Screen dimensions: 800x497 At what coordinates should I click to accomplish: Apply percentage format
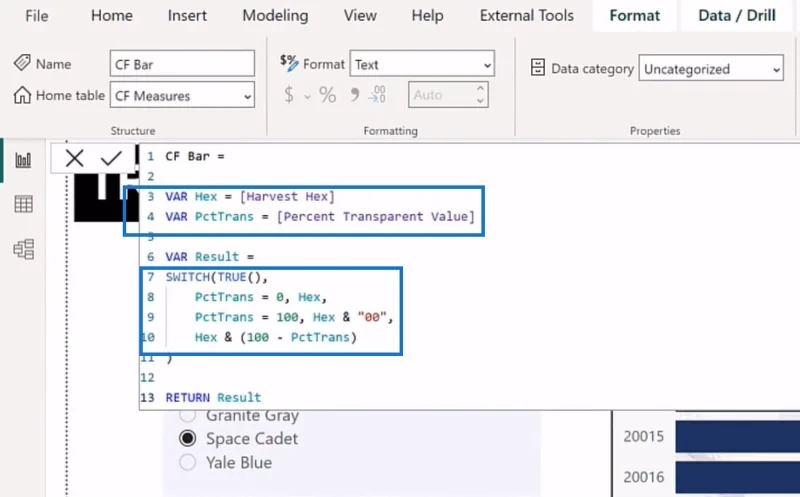click(x=328, y=95)
